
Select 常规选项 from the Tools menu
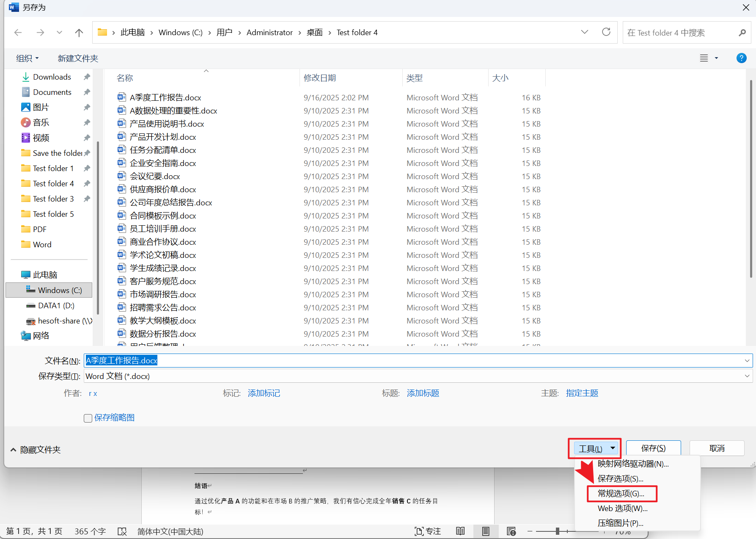pyautogui.click(x=621, y=493)
